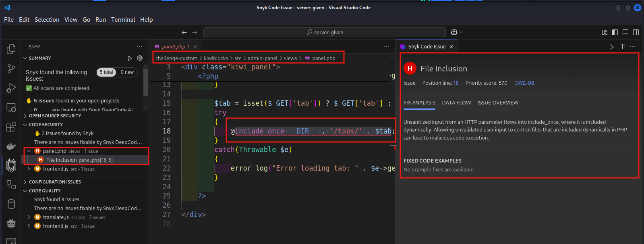Click 'Snyk found 3 issues' text
The height and width of the screenshot is (244, 644).
click(x=57, y=200)
